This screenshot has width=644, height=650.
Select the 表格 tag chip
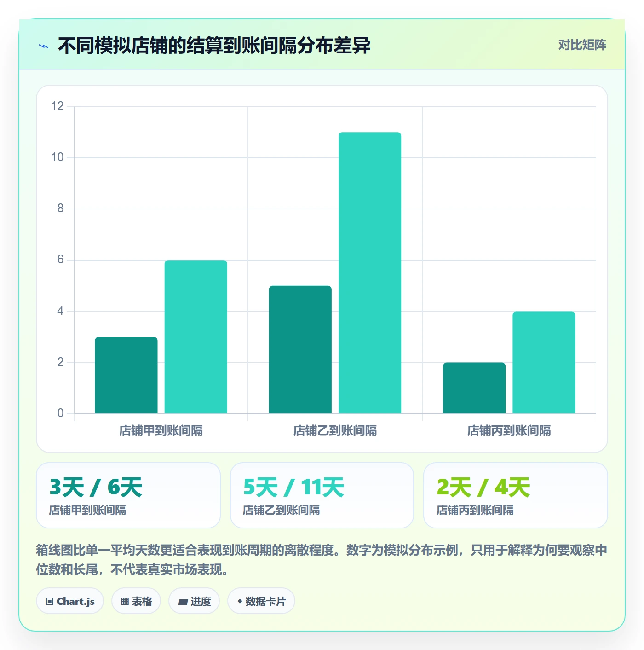(x=136, y=601)
